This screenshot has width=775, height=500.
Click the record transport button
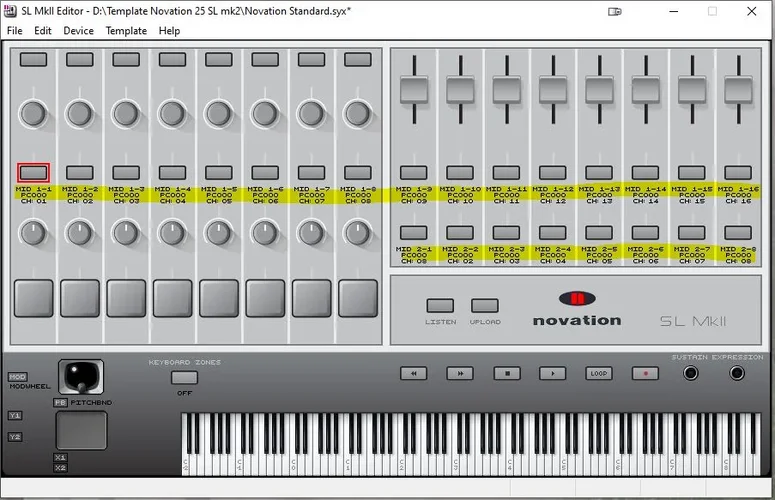pyautogui.click(x=645, y=373)
